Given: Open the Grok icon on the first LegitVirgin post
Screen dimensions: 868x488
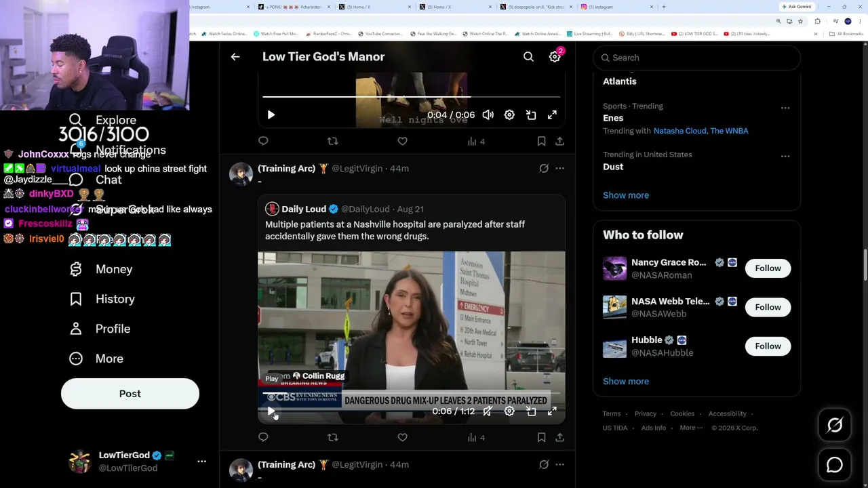Looking at the screenshot, I should [544, 168].
